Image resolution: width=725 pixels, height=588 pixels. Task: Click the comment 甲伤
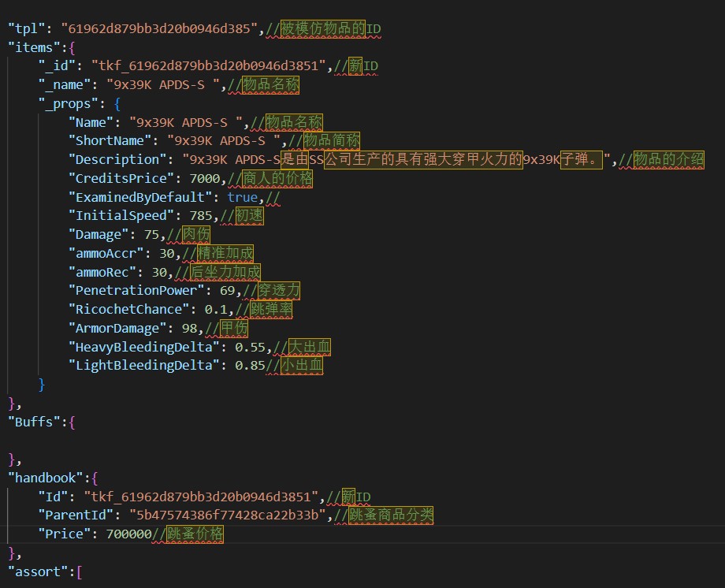(x=234, y=329)
